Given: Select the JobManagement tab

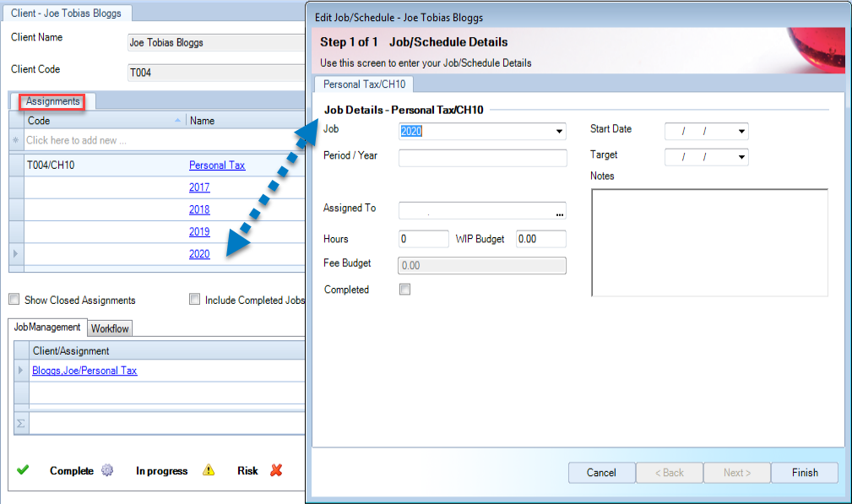Looking at the screenshot, I should (47, 327).
